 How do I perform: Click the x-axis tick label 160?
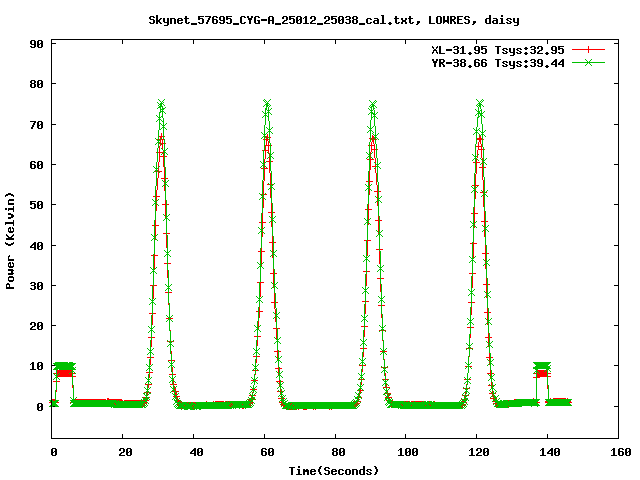coord(621,452)
